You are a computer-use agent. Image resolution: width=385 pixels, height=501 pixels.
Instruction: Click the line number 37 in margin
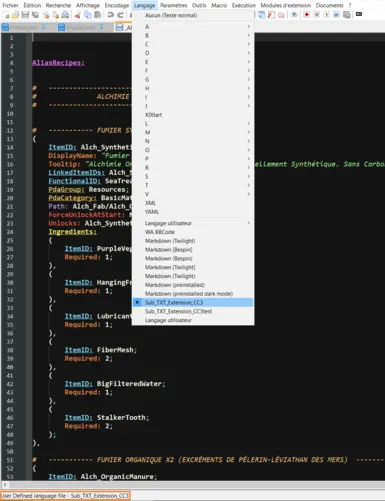(x=10, y=342)
